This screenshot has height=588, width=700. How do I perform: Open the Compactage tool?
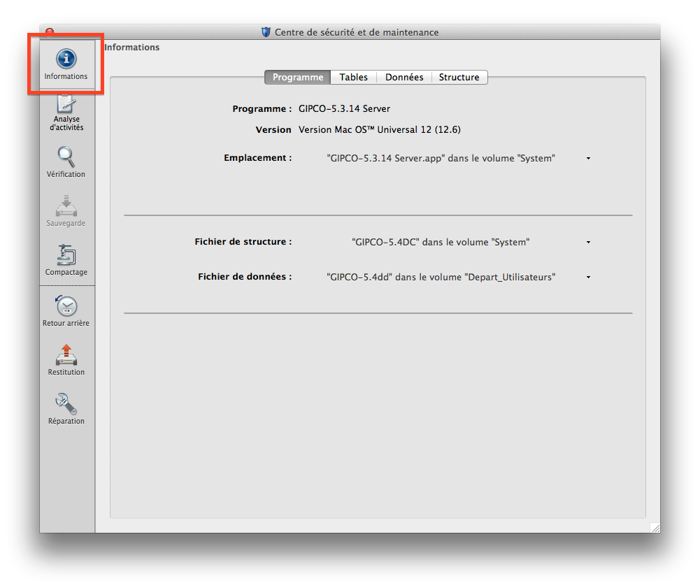pyautogui.click(x=66, y=260)
